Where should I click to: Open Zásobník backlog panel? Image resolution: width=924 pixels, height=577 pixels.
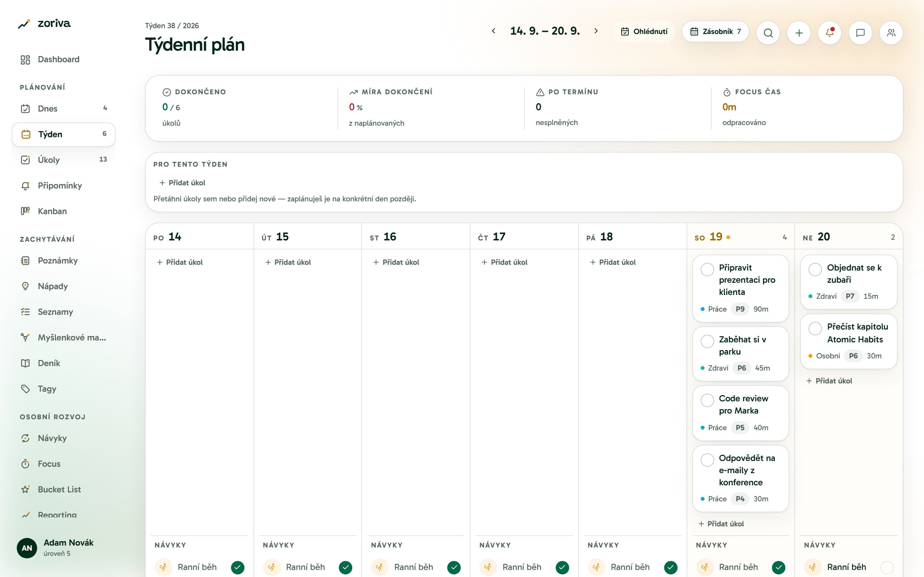coord(715,31)
